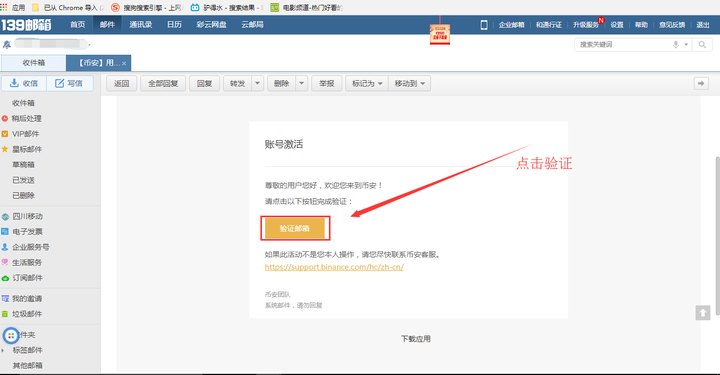Open the 草稿箱 folder
Viewport: 720px width, 375px height.
point(23,165)
